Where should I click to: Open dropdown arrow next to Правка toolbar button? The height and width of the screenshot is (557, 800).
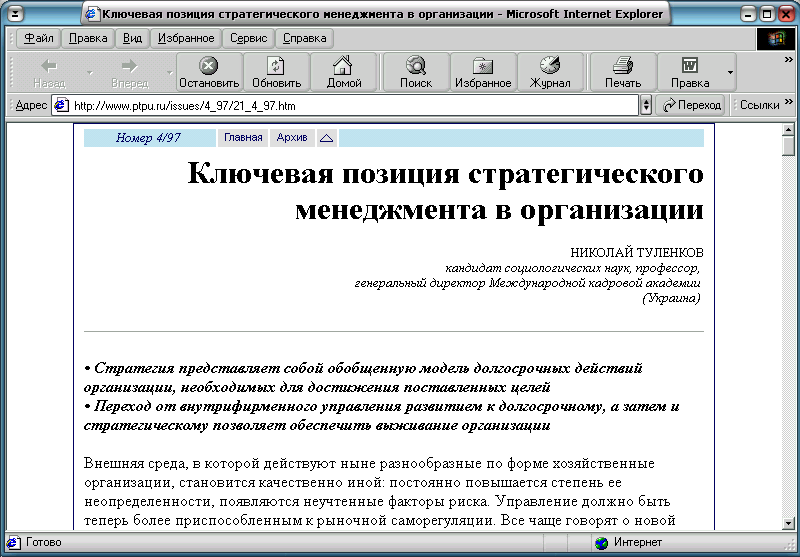click(730, 72)
